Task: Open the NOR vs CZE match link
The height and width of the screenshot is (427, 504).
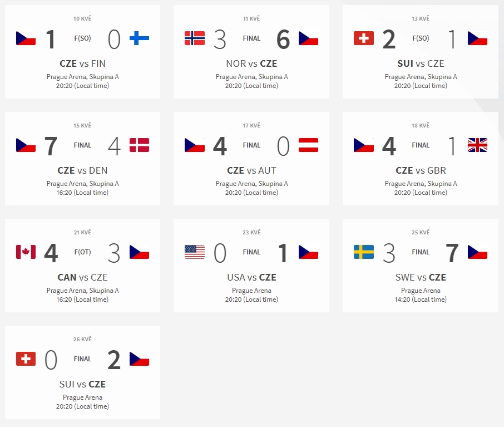Action: pyautogui.click(x=251, y=63)
